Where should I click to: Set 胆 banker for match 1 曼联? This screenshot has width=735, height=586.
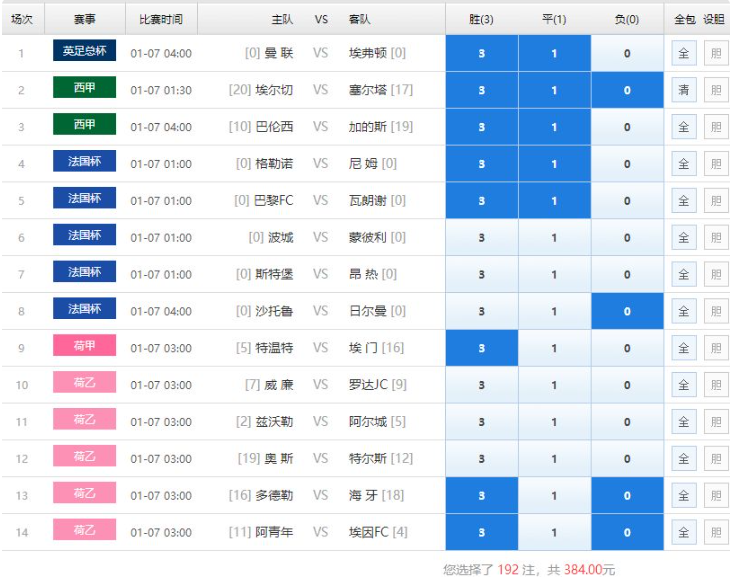coord(716,53)
